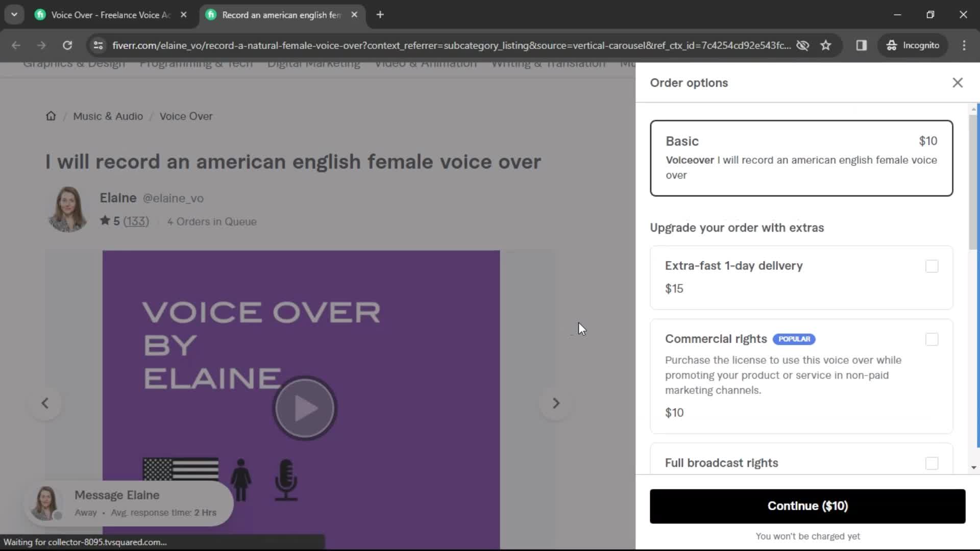980x551 pixels.
Task: Select the Basic package option
Action: pyautogui.click(x=802, y=158)
